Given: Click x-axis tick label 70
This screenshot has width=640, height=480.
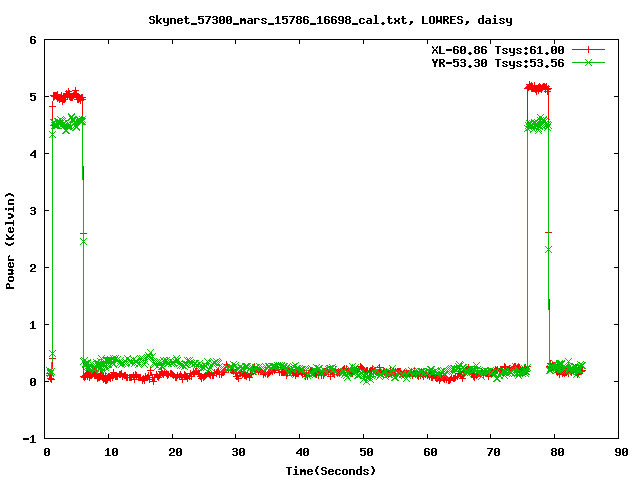Looking at the screenshot, I should tap(493, 452).
